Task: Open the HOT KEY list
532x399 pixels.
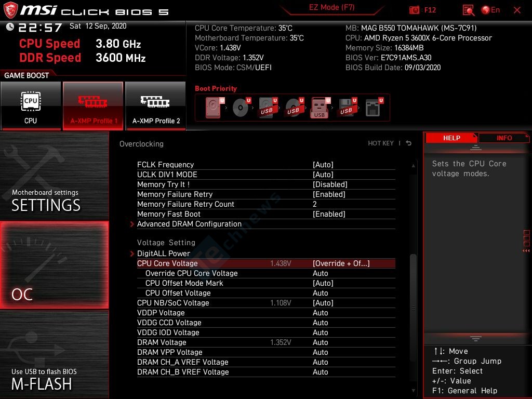Action: click(x=381, y=143)
